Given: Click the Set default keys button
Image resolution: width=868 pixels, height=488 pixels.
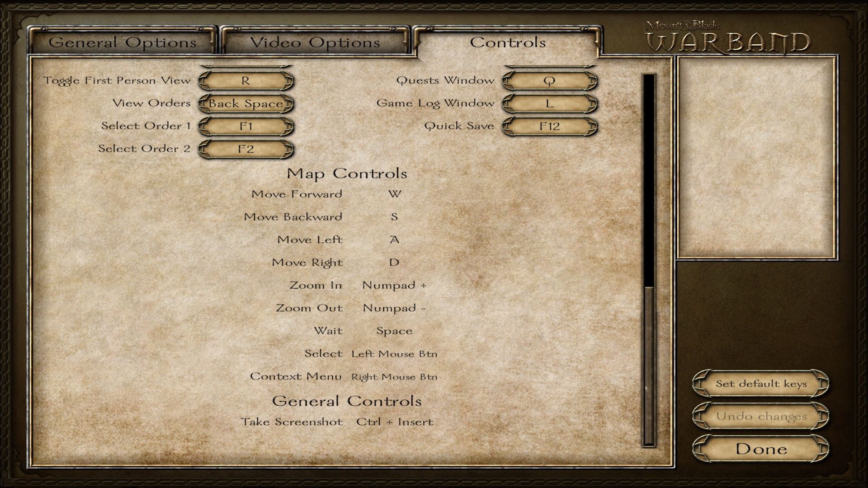Looking at the screenshot, I should point(761,384).
